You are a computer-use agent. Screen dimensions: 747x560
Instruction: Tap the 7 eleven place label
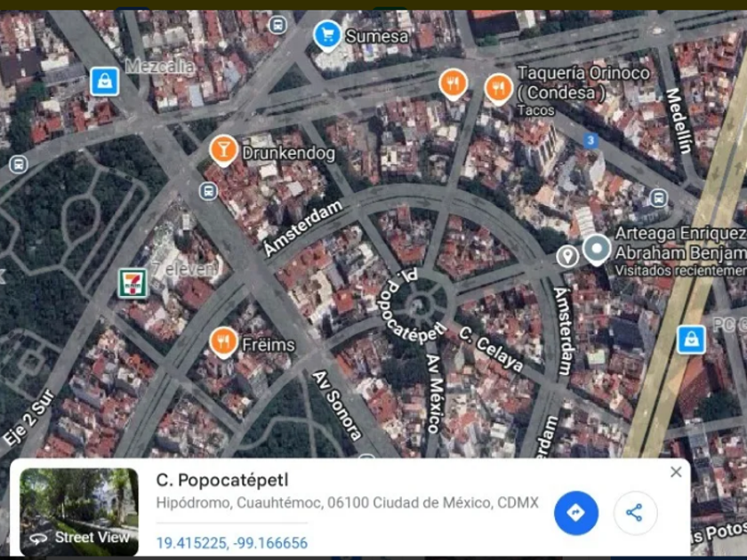tap(185, 269)
